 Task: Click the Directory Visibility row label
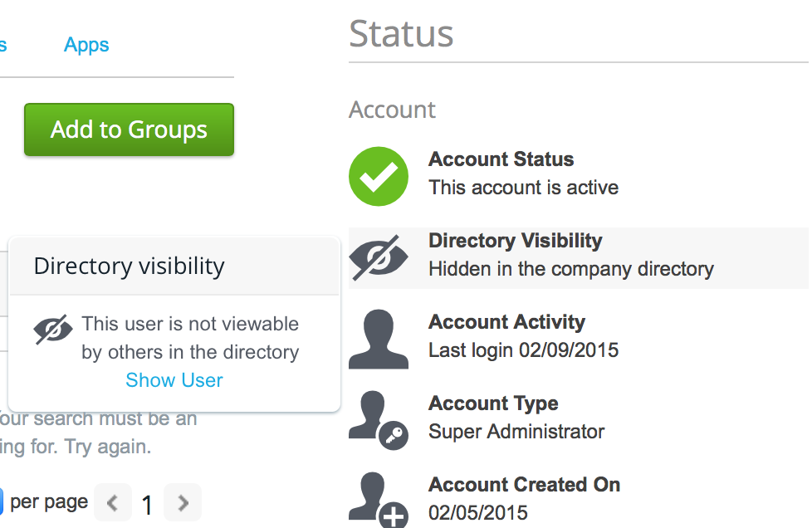[x=516, y=241]
